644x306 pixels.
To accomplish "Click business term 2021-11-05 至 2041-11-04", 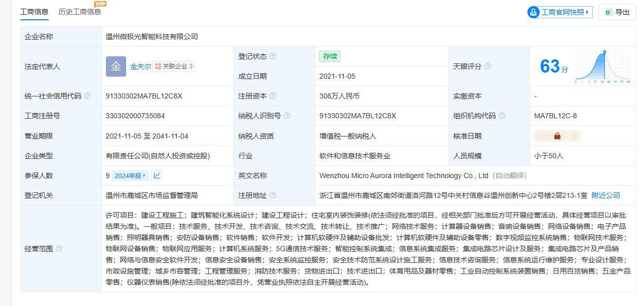I will click(x=147, y=136).
